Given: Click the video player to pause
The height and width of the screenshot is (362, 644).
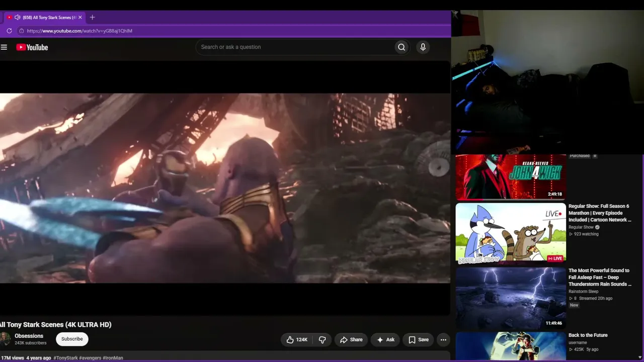Looking at the screenshot, I should [225, 188].
